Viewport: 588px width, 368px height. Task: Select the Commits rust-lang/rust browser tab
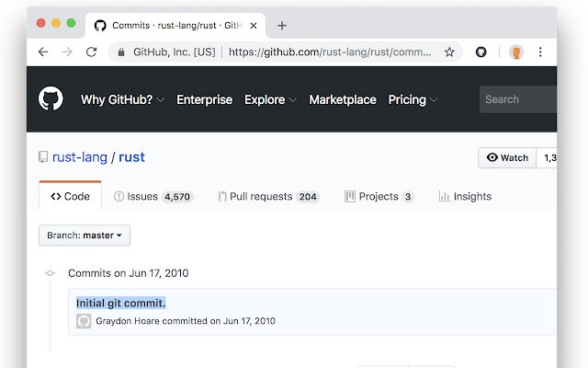point(175,26)
